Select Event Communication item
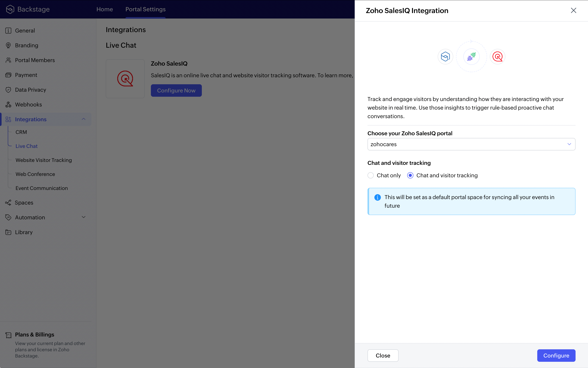Screen dimensions: 588x368 [42, 188]
